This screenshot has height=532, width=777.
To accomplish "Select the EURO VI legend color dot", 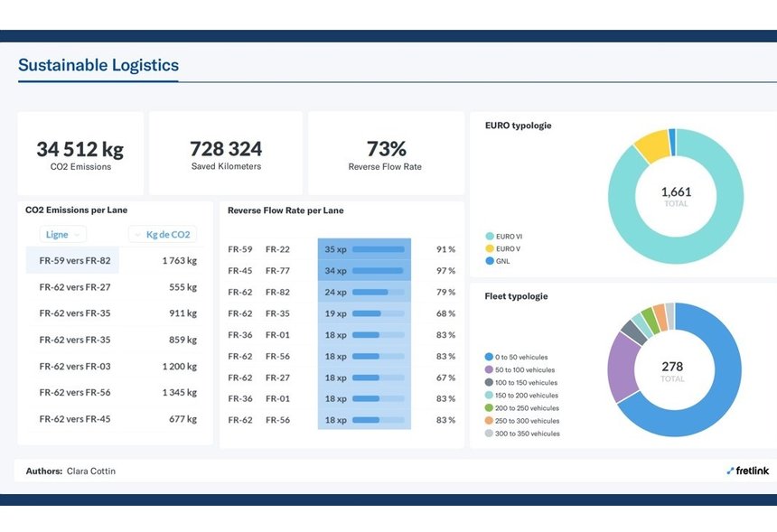I will pyautogui.click(x=490, y=237).
